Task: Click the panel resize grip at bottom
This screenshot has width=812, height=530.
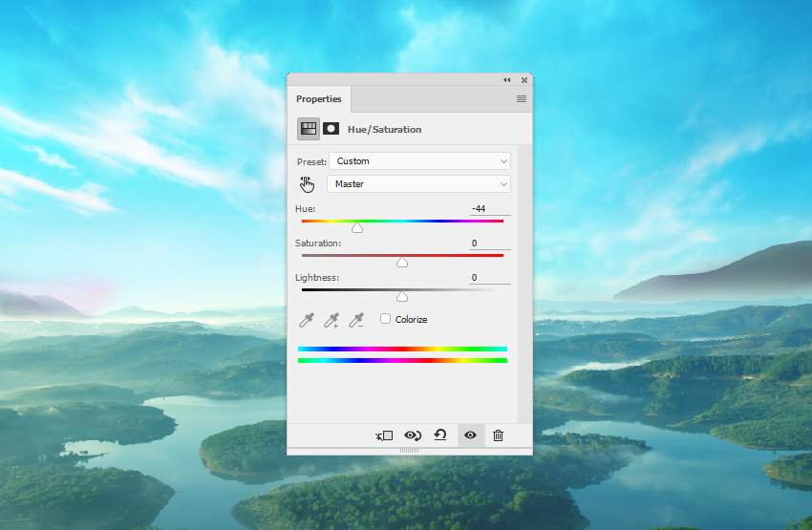Action: 409,451
